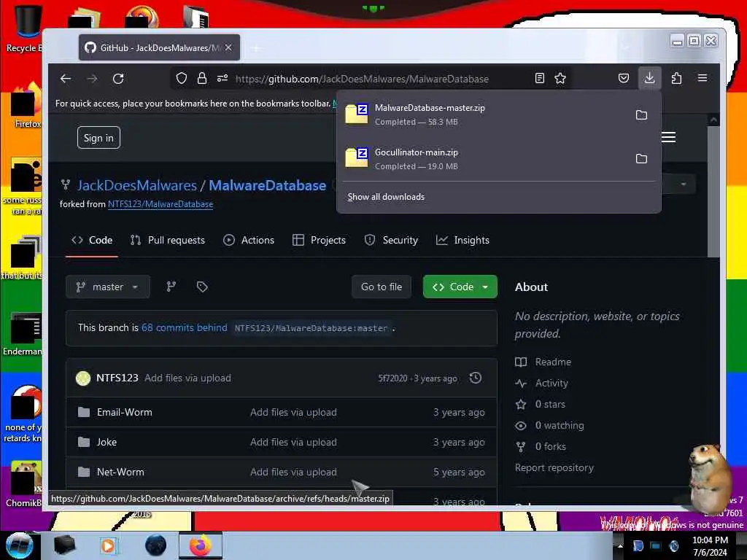Click the site security padlock icon

tap(202, 78)
